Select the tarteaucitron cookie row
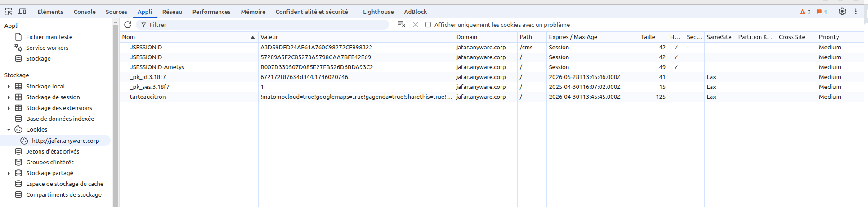Screen dimensions: 868x207 148,97
